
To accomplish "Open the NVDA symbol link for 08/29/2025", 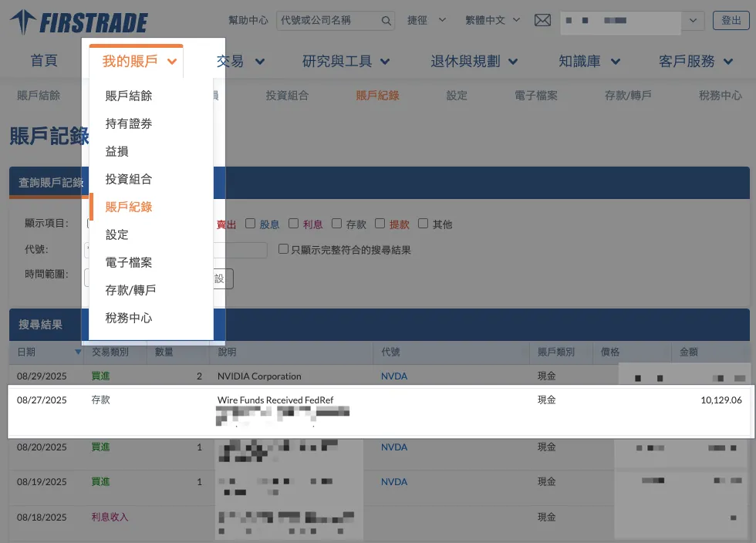I will coord(393,376).
